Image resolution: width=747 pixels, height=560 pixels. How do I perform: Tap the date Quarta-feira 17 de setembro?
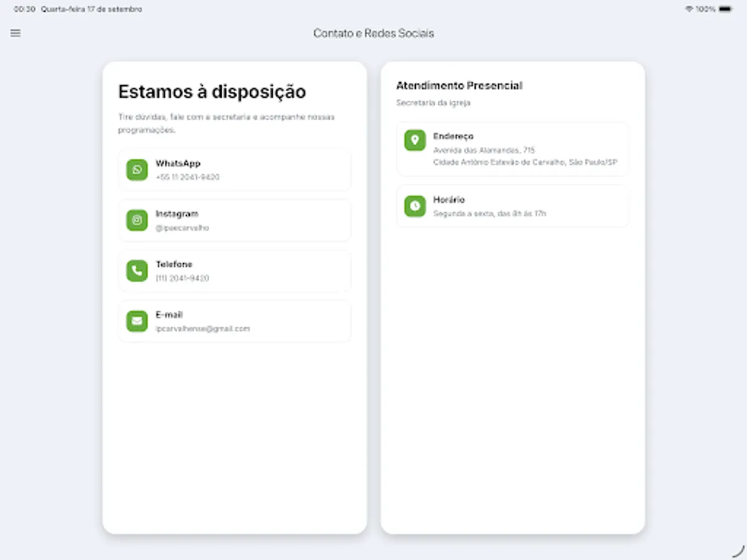pyautogui.click(x=92, y=9)
